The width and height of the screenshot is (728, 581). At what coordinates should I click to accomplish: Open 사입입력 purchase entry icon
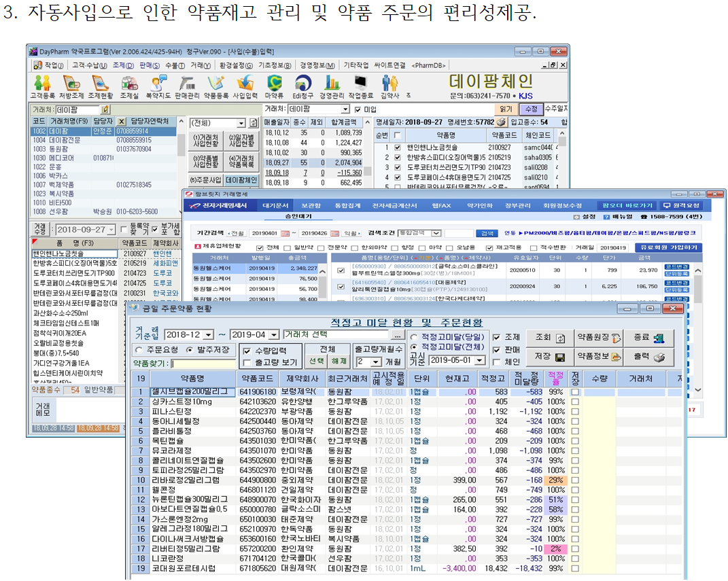[245, 87]
